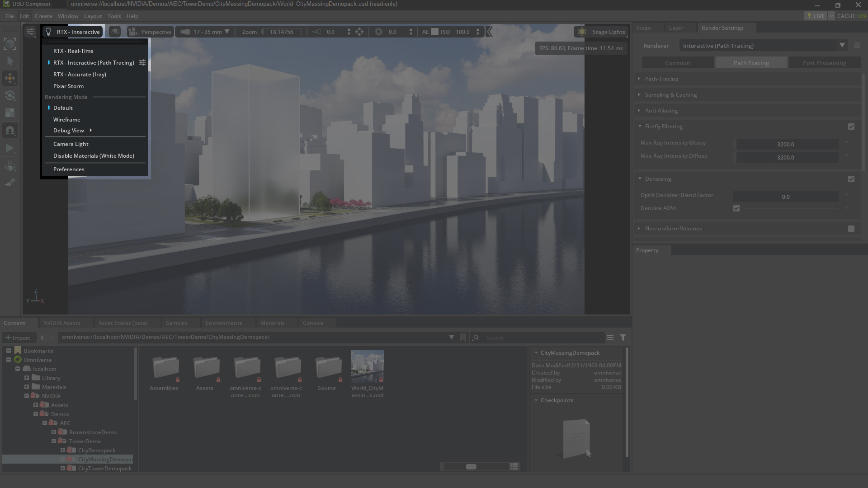Click the focus target crosshair icon

pyautogui.click(x=359, y=32)
